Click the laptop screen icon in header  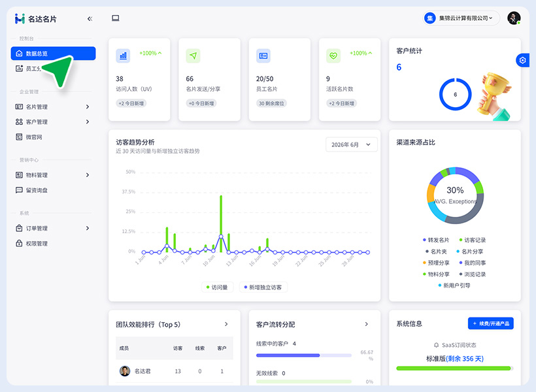tap(116, 18)
